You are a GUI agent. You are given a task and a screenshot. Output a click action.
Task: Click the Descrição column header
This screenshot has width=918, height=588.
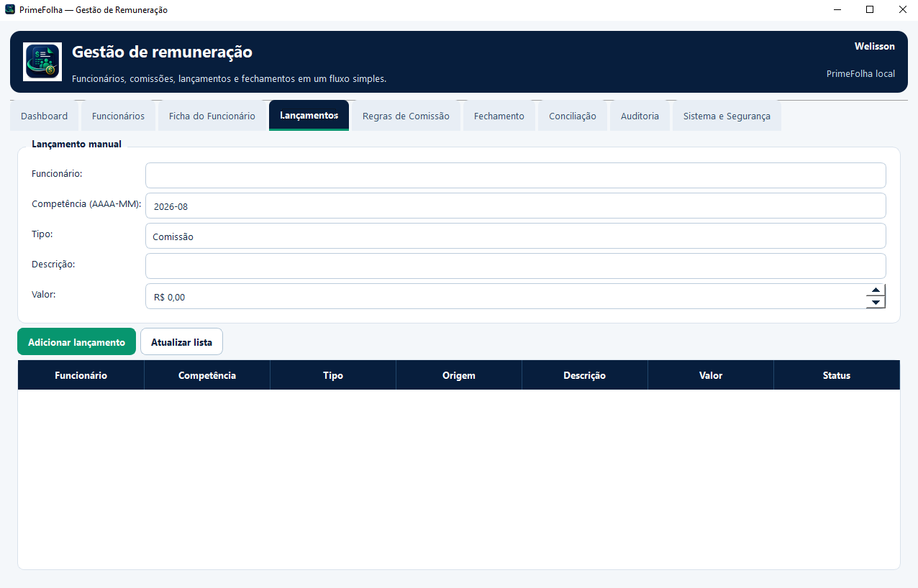click(x=585, y=375)
